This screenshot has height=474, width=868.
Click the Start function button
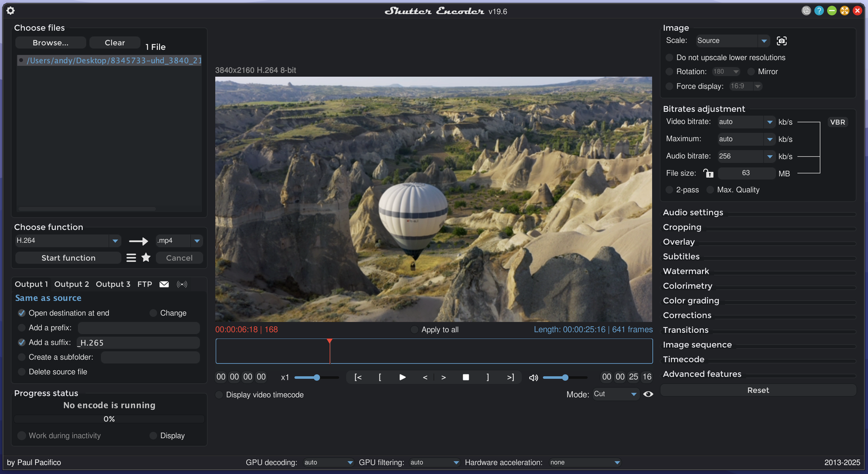click(68, 258)
